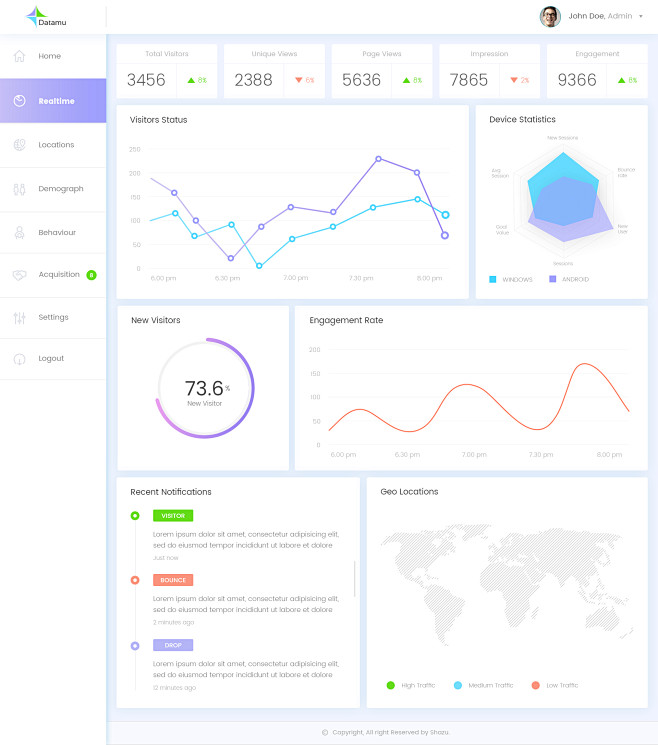Go to the Locations menu item
Image resolution: width=658 pixels, height=745 pixels.
pos(53,145)
